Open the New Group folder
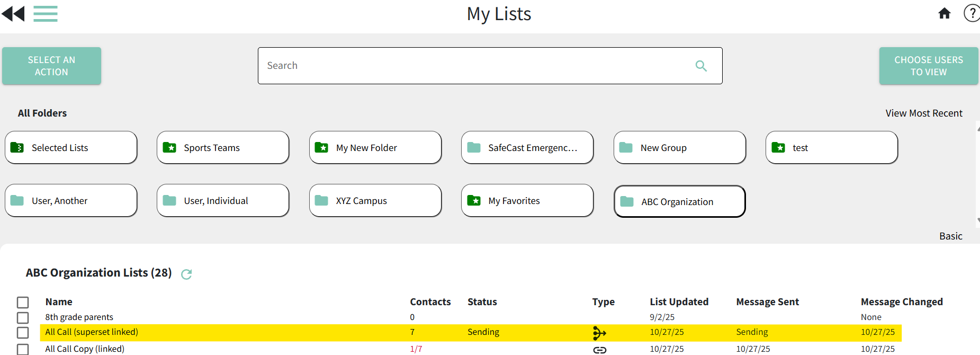This screenshot has height=355, width=980. tap(680, 147)
